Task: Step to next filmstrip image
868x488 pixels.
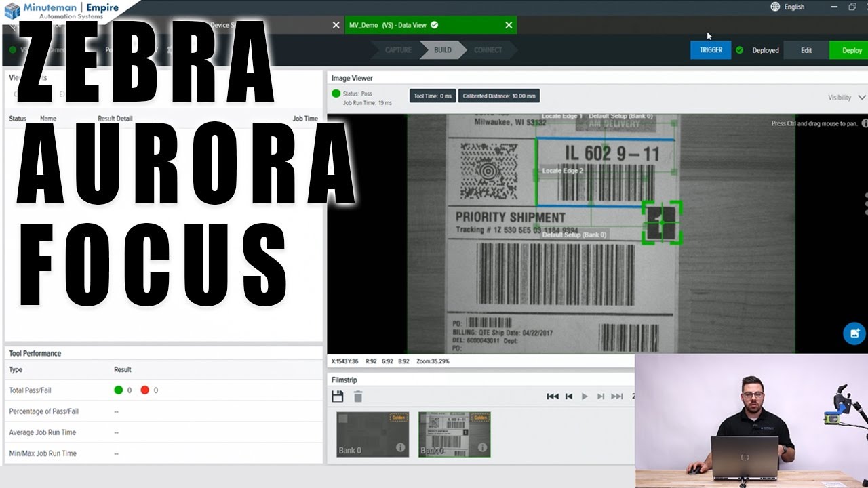Action: pyautogui.click(x=601, y=396)
